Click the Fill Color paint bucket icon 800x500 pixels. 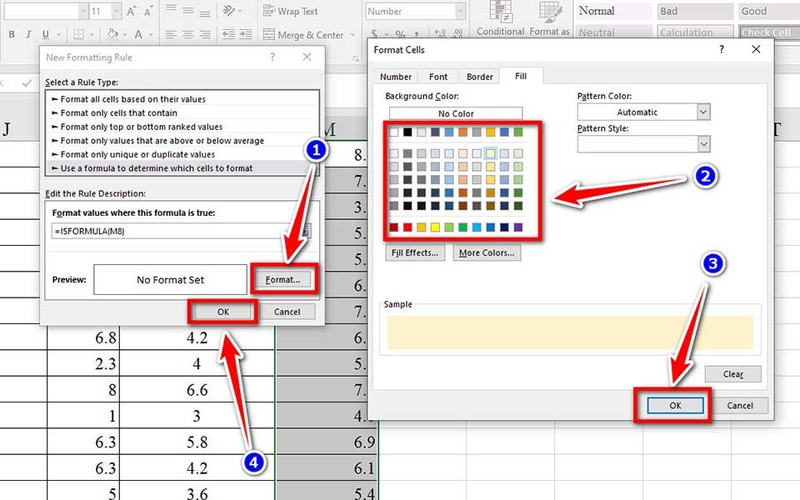pyautogui.click(x=113, y=34)
